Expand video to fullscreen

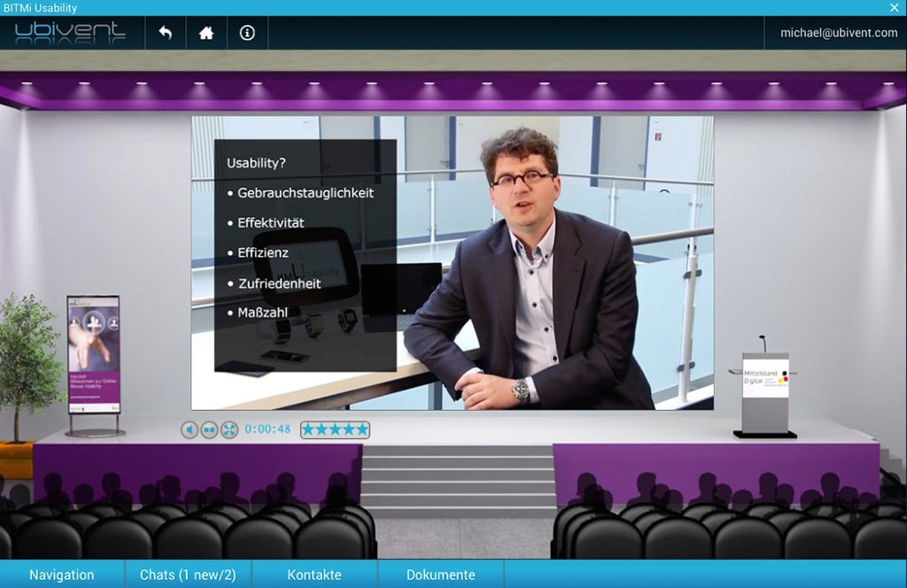pos(229,429)
